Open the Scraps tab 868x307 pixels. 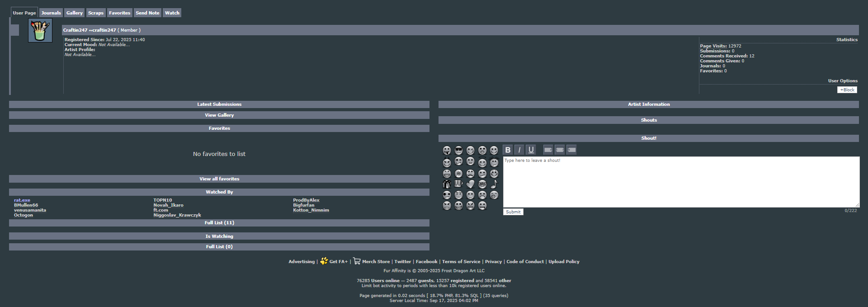point(96,13)
